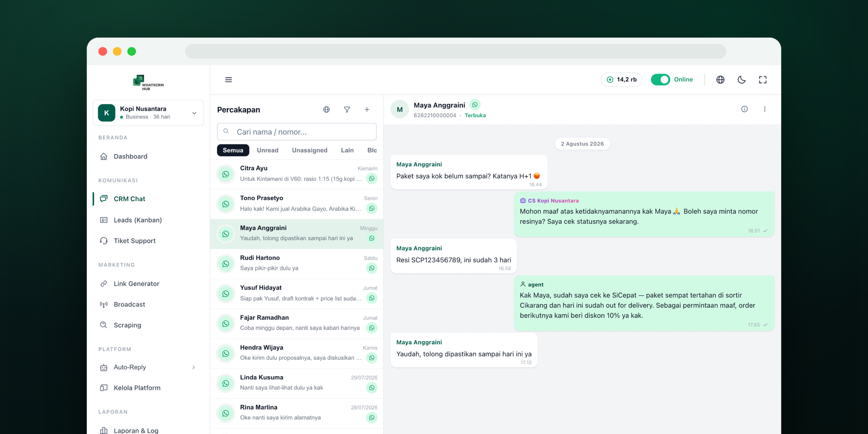Switch to the Lain tab
This screenshot has height=434, width=868.
coord(347,151)
